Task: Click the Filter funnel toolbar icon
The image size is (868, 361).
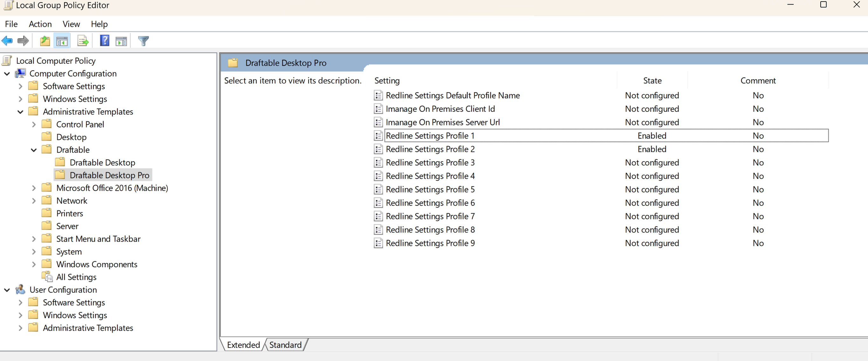Action: point(143,41)
